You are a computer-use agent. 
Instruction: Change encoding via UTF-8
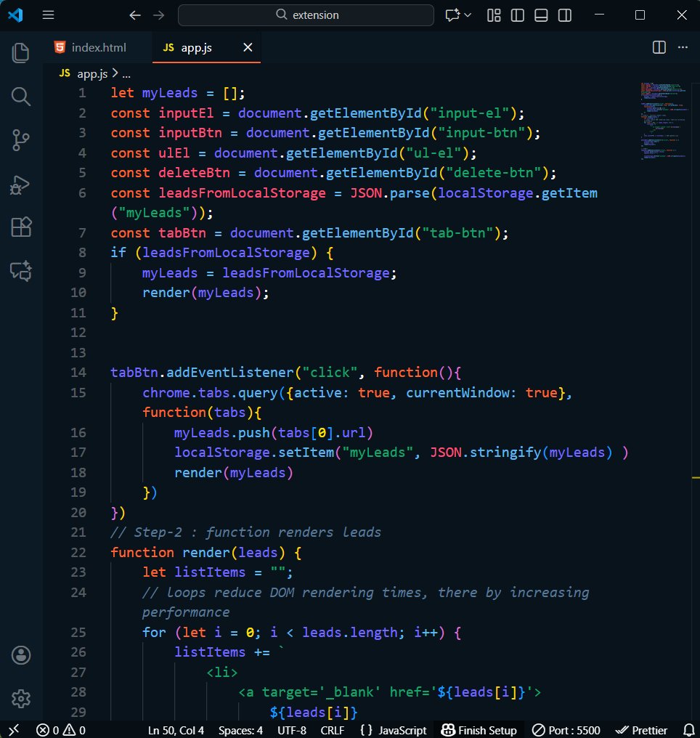click(x=292, y=730)
